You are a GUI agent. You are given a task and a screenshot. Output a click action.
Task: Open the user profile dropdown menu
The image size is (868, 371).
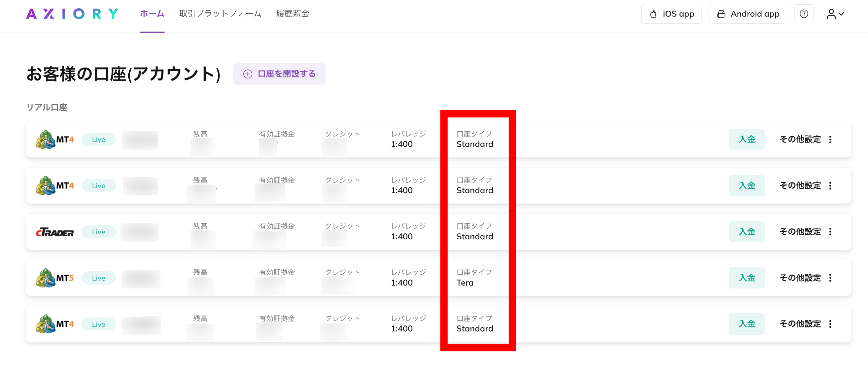click(x=835, y=14)
